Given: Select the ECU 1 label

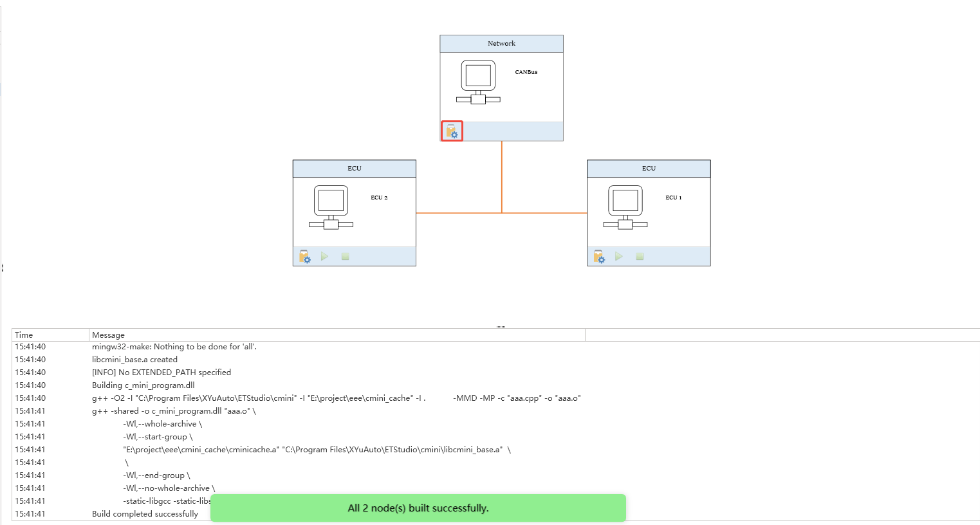Looking at the screenshot, I should pos(673,198).
